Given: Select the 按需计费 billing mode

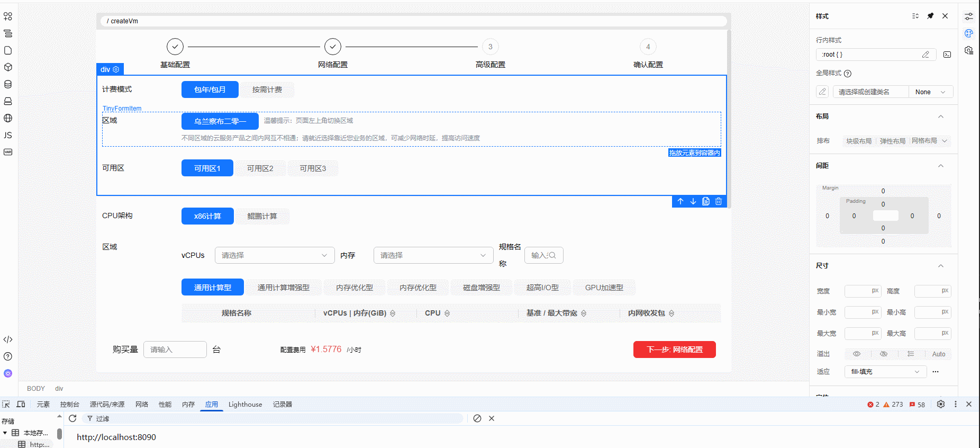Looking at the screenshot, I should pos(267,89).
